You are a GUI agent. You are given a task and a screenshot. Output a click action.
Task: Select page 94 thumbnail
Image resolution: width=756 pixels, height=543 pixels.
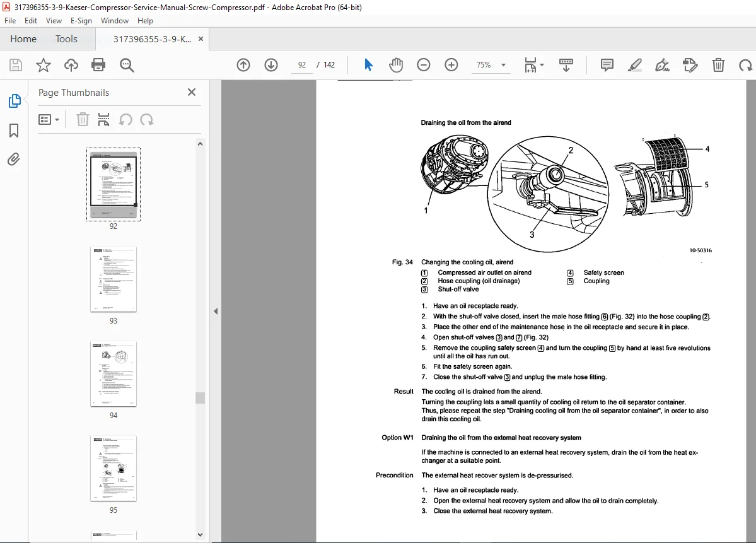click(x=113, y=374)
